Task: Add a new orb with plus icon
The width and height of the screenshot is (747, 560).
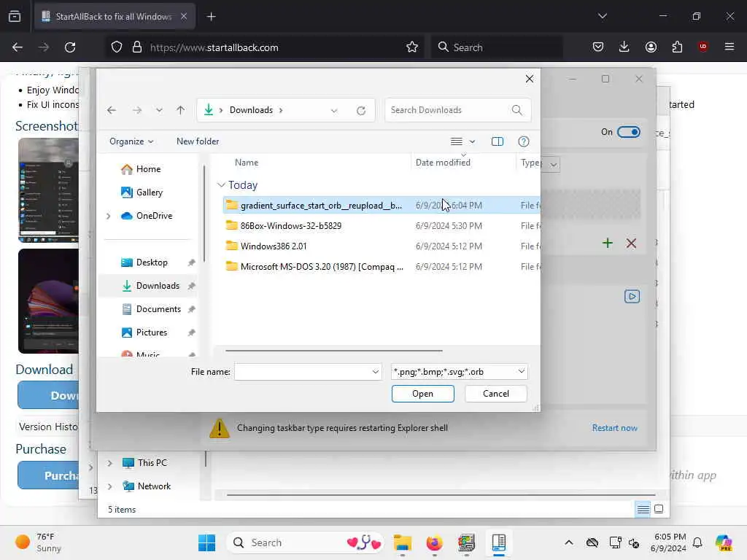Action: pyautogui.click(x=608, y=244)
